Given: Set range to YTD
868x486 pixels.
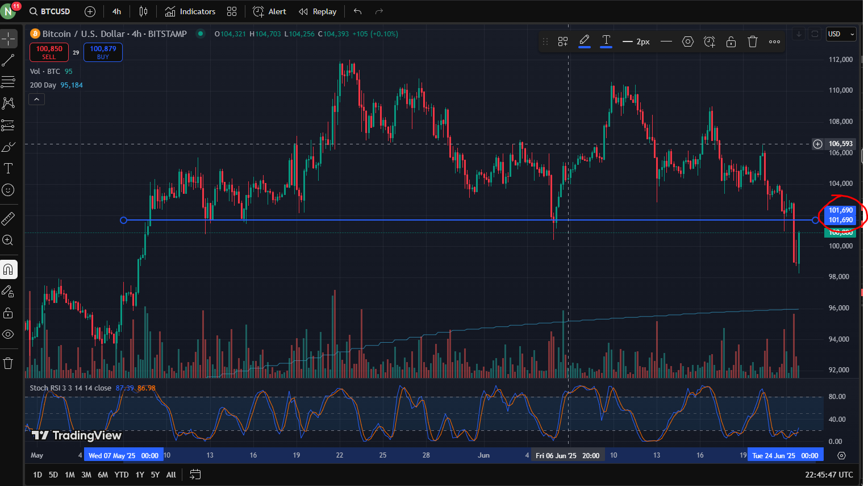Looking at the screenshot, I should click(122, 475).
